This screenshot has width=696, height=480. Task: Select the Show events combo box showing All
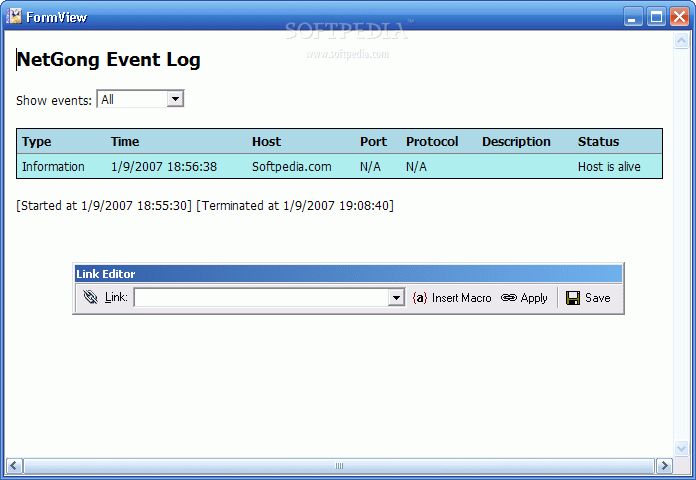click(x=140, y=99)
